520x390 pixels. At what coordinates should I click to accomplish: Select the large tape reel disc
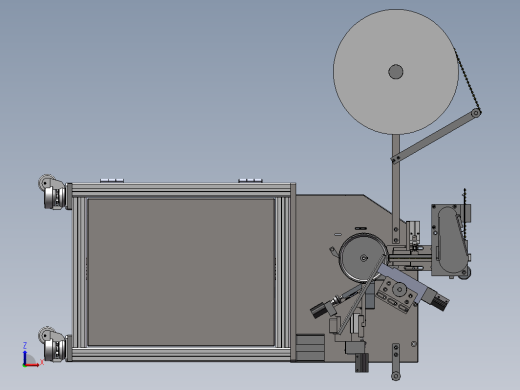pos(396,72)
